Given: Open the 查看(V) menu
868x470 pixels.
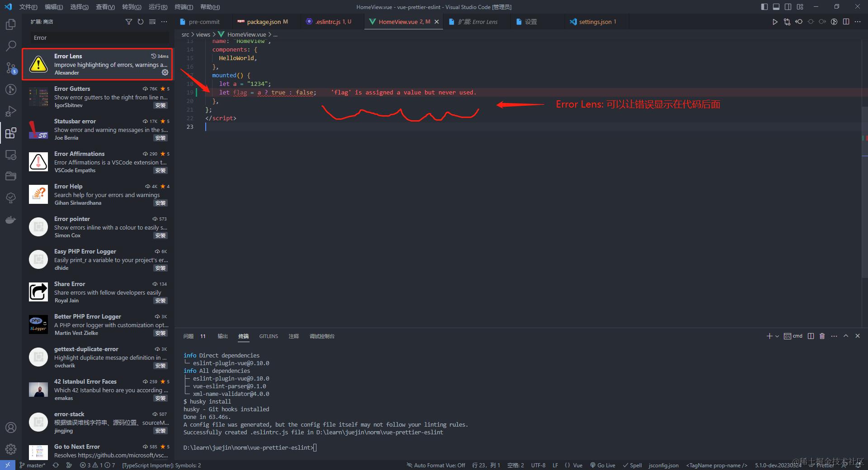Looking at the screenshot, I should pyautogui.click(x=105, y=7).
